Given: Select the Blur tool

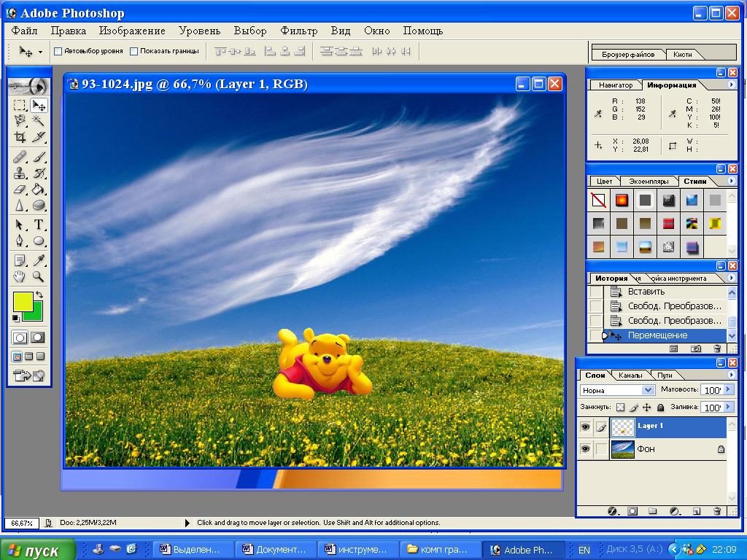Looking at the screenshot, I should pyautogui.click(x=20, y=205).
